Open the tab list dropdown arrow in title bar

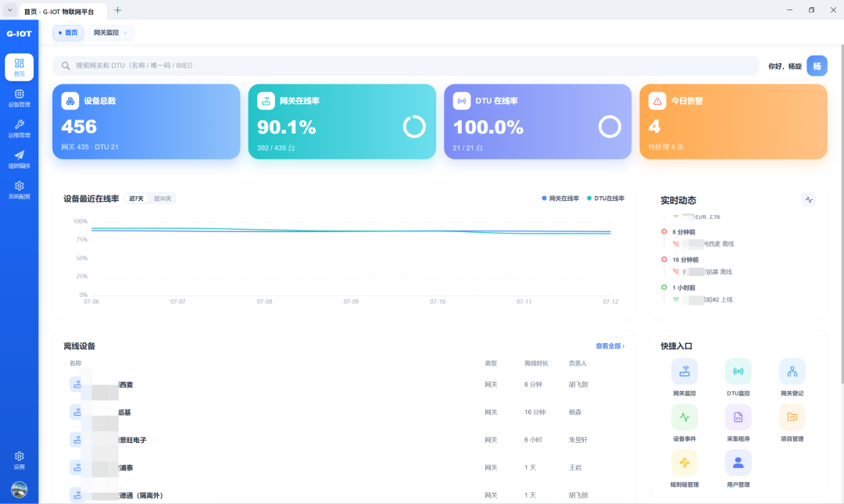[x=9, y=10]
